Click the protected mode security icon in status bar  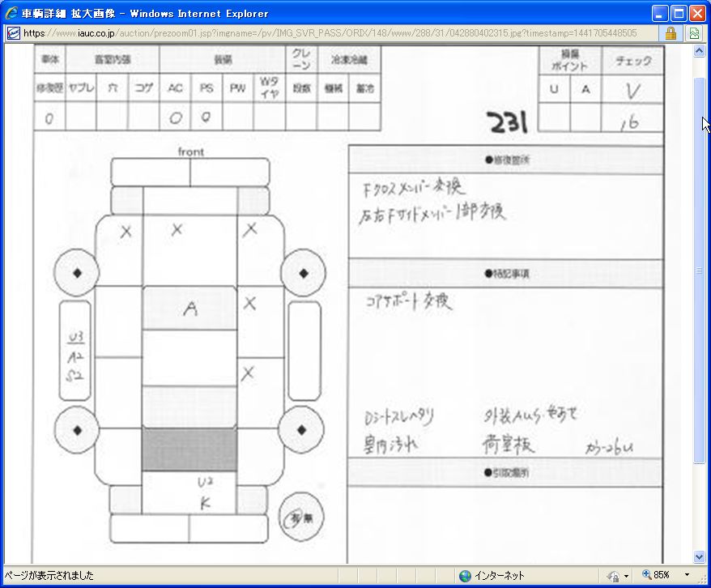click(x=613, y=576)
